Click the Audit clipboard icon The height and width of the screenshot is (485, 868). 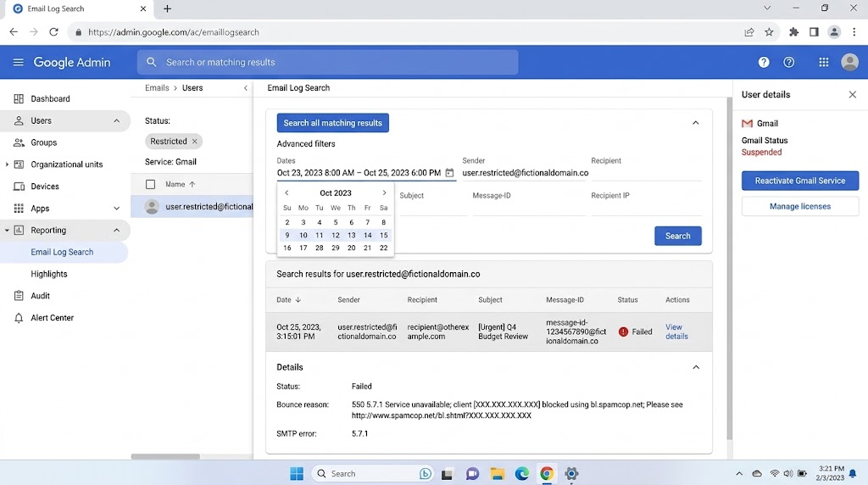pyautogui.click(x=19, y=296)
